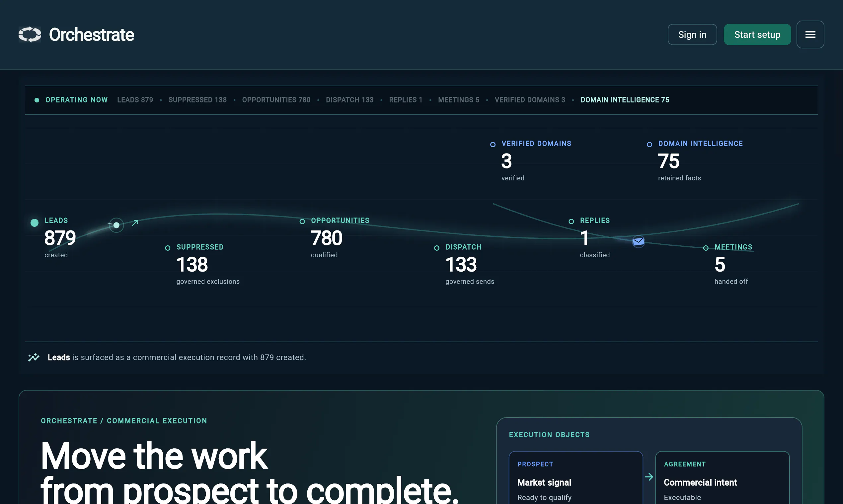The width and height of the screenshot is (843, 504).
Task: Click the LEADS metric label
Action: (x=56, y=220)
